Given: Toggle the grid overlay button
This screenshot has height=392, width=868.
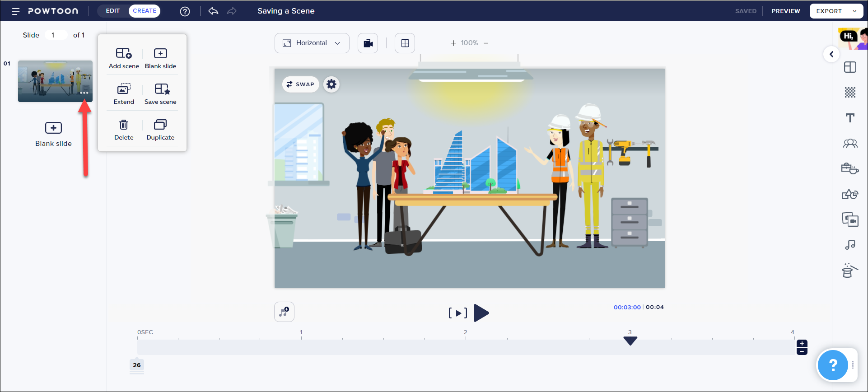Looking at the screenshot, I should coord(405,43).
